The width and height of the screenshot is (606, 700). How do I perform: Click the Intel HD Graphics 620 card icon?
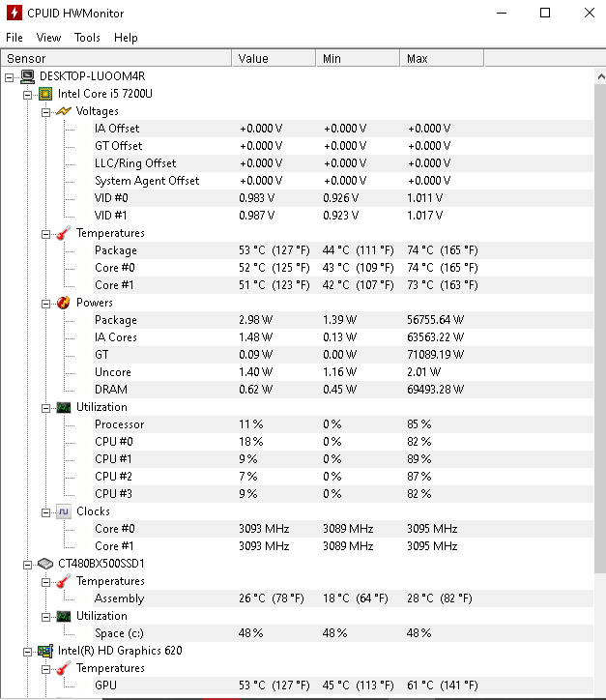coord(45,651)
